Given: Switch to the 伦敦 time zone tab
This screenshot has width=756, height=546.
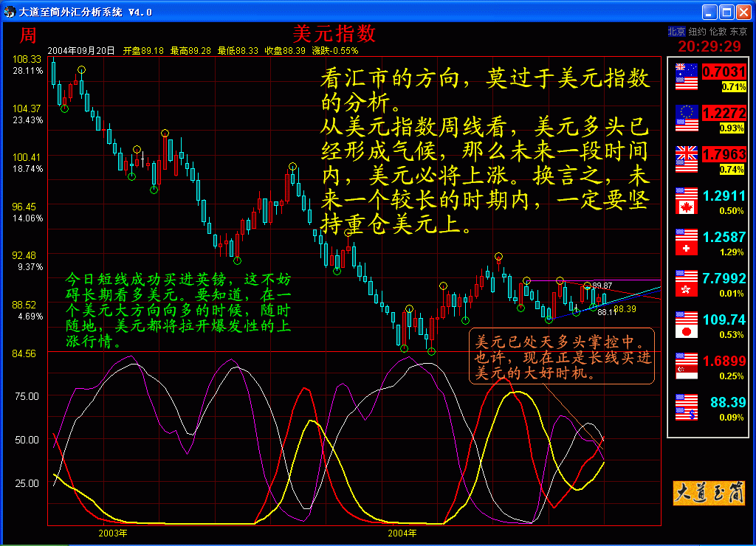Looking at the screenshot, I should click(718, 32).
